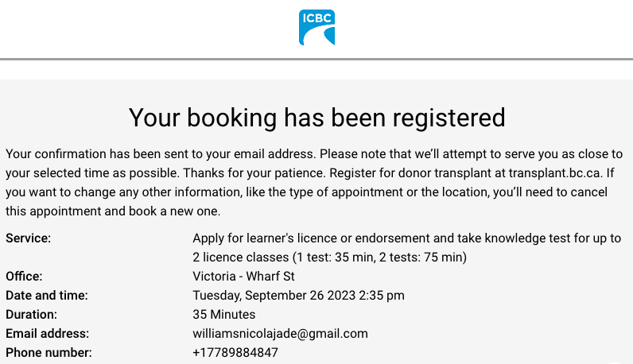Screen dimensions: 633x364
Task: Click the 'Service:' field label
Action: (28, 238)
